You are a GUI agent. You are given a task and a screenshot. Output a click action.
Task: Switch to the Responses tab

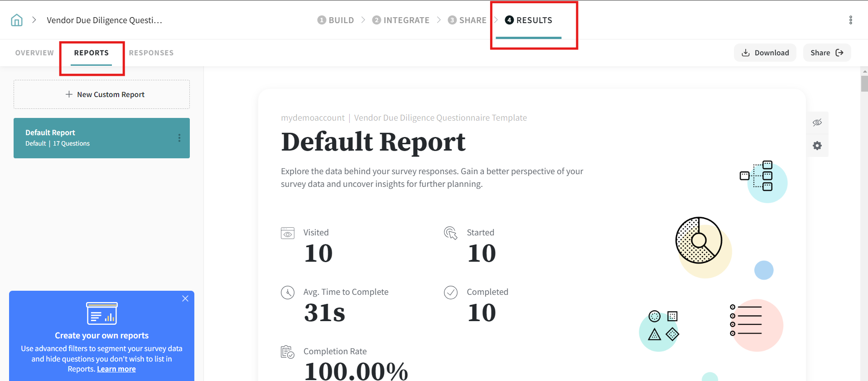click(151, 53)
